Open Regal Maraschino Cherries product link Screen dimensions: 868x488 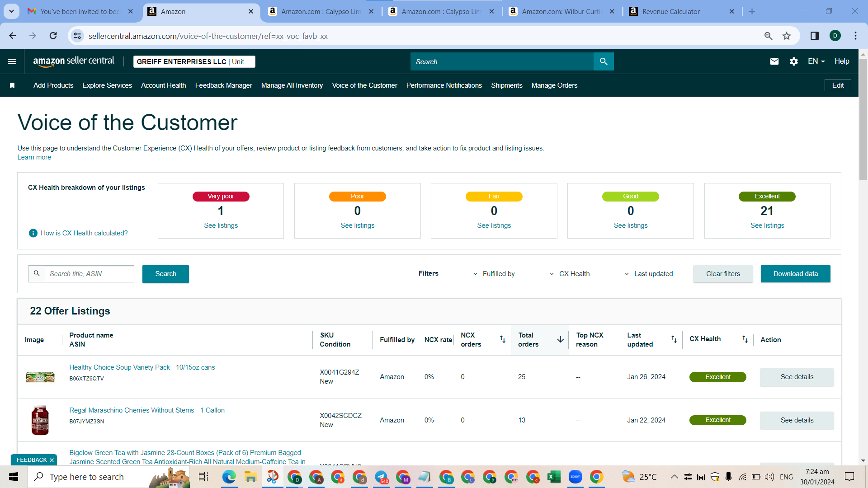[147, 410]
